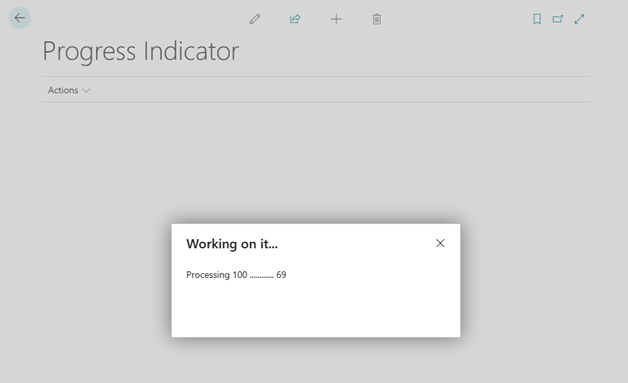Click the "Working on it..." dialog heading
This screenshot has width=628, height=383.
pyautogui.click(x=232, y=244)
